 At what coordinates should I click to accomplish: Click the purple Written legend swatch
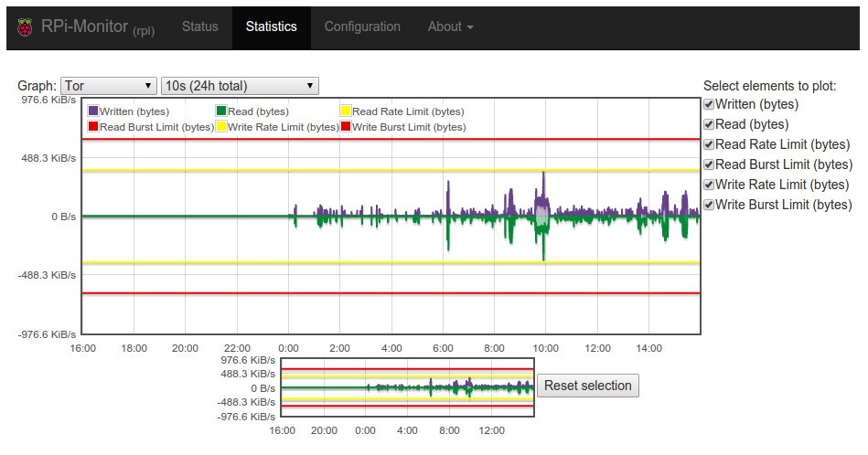coord(93,111)
